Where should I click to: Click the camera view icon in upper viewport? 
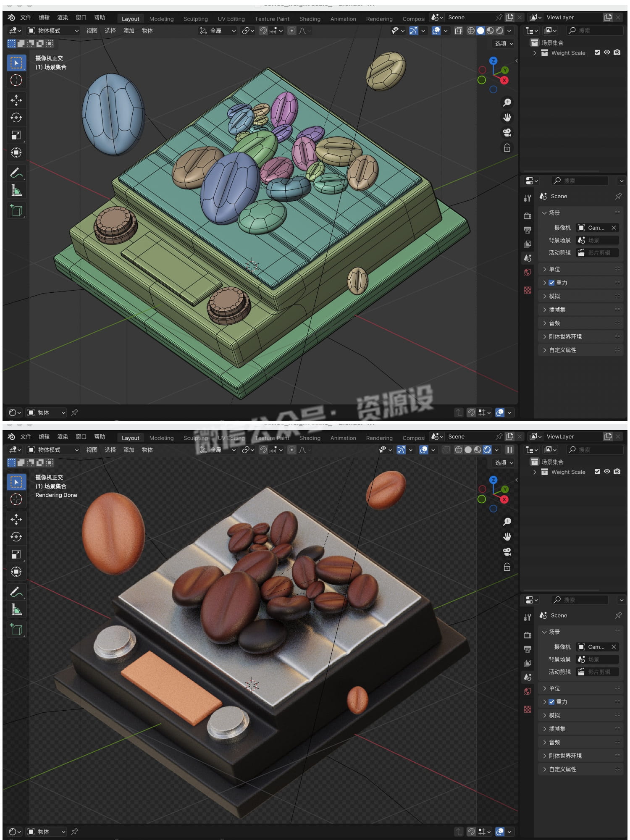point(507,133)
